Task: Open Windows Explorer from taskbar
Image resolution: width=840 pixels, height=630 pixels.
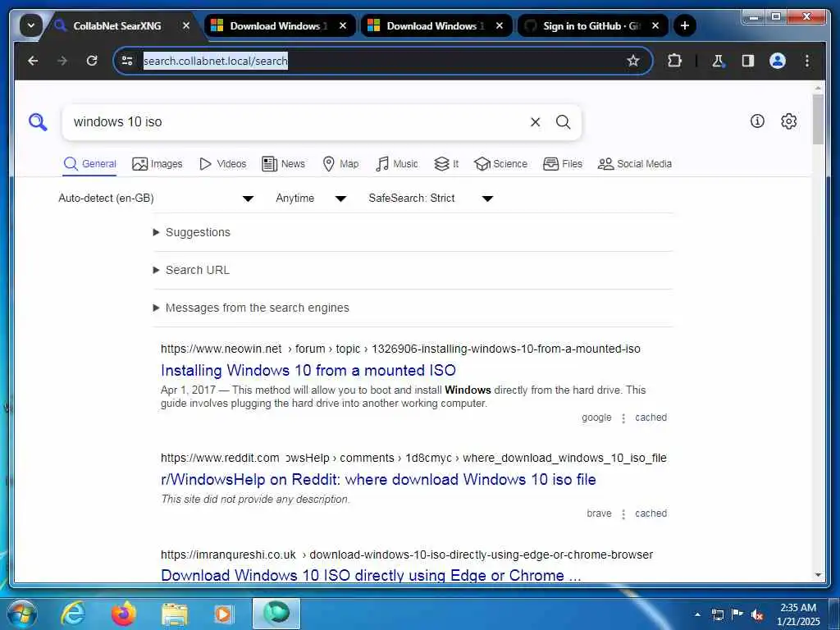Action: pyautogui.click(x=175, y=614)
